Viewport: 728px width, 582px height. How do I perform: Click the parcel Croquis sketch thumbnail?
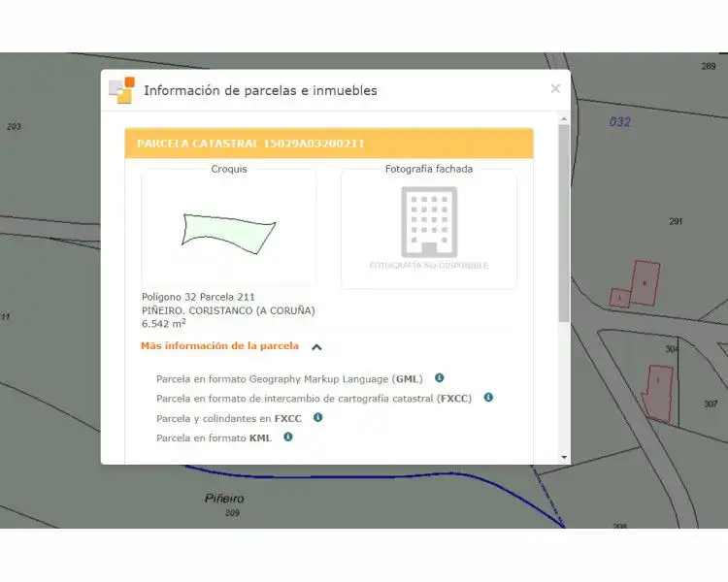pos(229,228)
